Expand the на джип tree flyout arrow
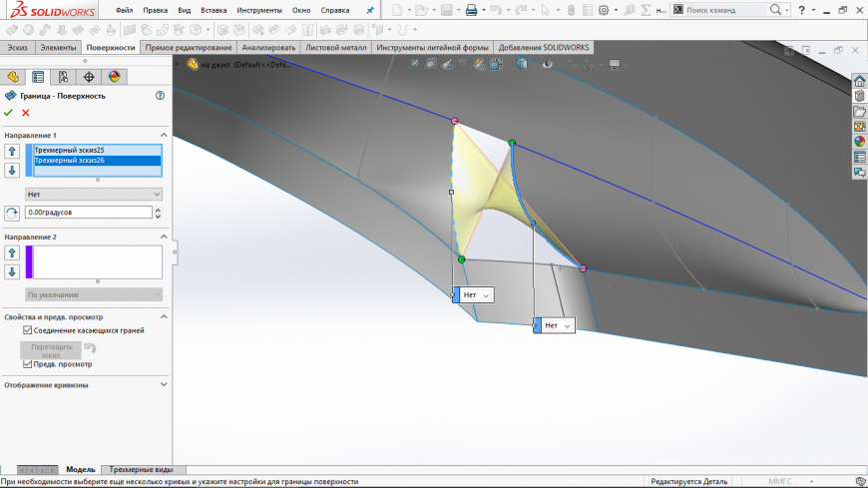 178,65
